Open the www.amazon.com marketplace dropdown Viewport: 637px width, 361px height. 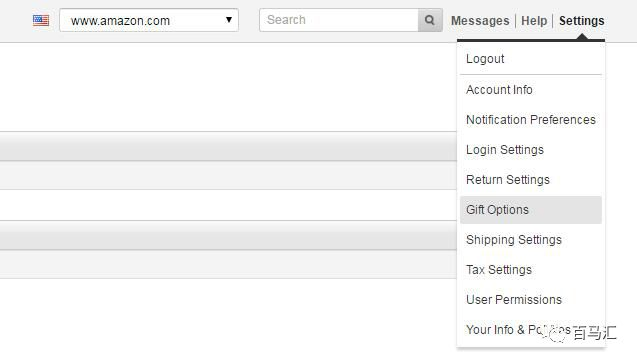(x=149, y=20)
